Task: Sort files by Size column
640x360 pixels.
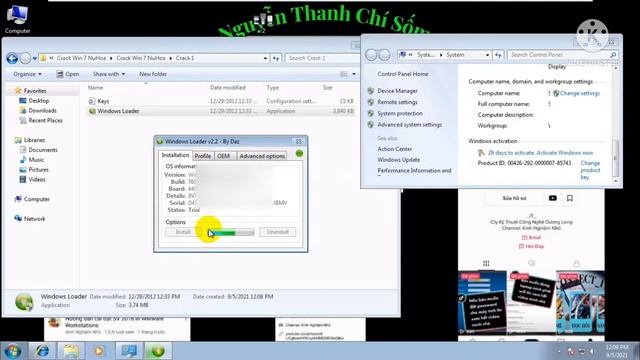Action: point(327,88)
